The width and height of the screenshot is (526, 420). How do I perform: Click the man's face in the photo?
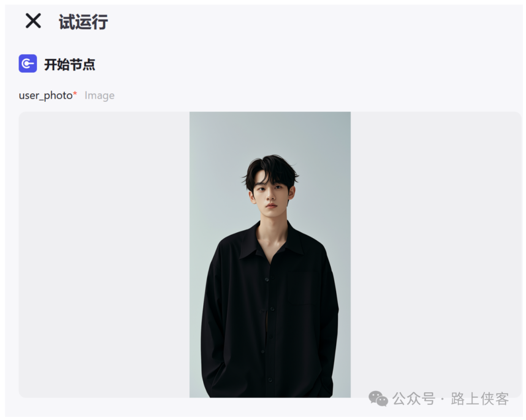271,196
